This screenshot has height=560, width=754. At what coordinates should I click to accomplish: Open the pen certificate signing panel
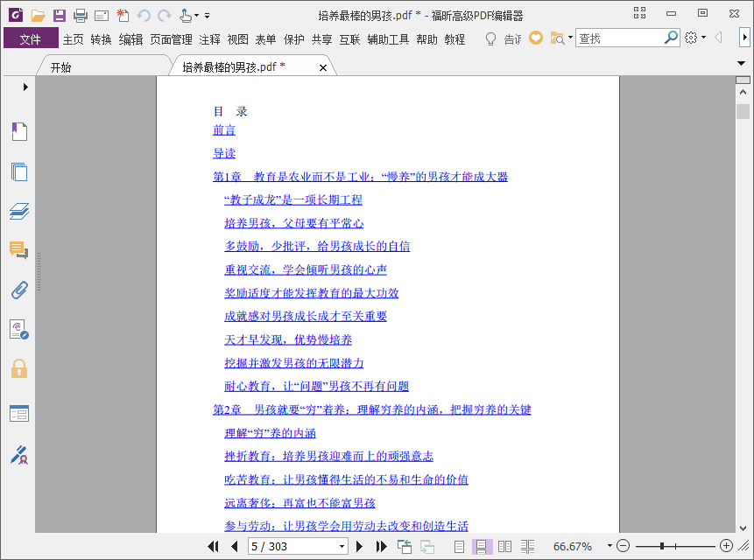(19, 455)
